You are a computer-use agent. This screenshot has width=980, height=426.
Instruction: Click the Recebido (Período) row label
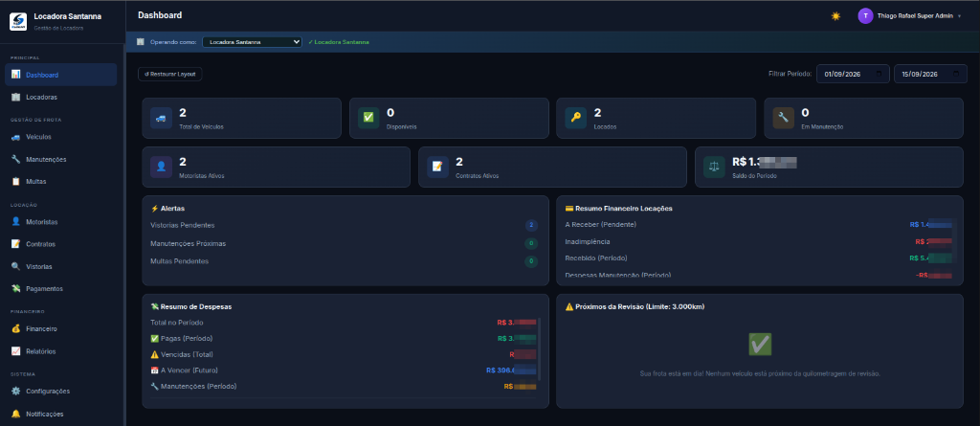596,258
